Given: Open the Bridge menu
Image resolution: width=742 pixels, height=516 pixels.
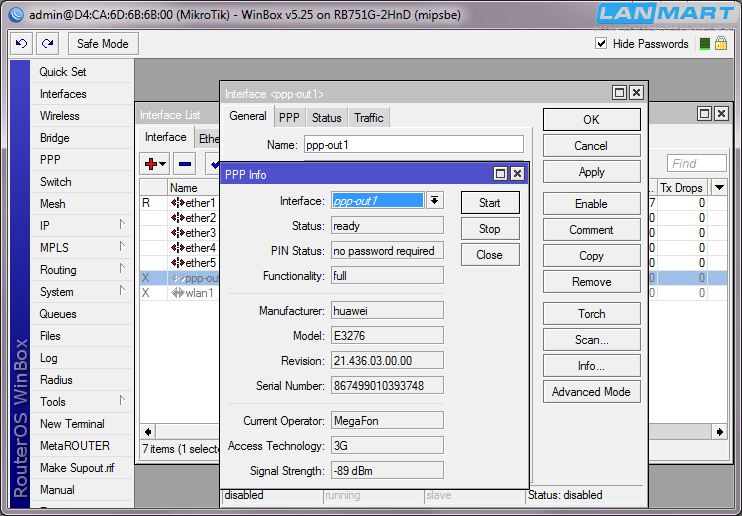Looking at the screenshot, I should (54, 138).
